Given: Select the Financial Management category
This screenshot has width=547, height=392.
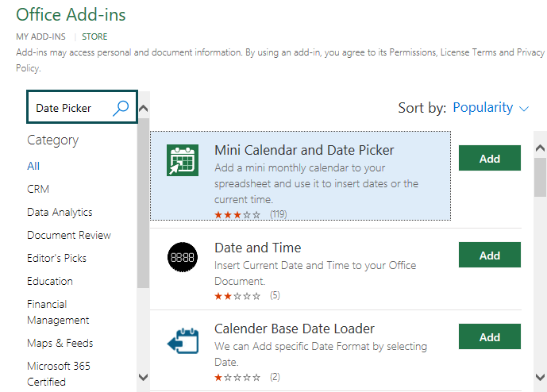Looking at the screenshot, I should pyautogui.click(x=58, y=312).
